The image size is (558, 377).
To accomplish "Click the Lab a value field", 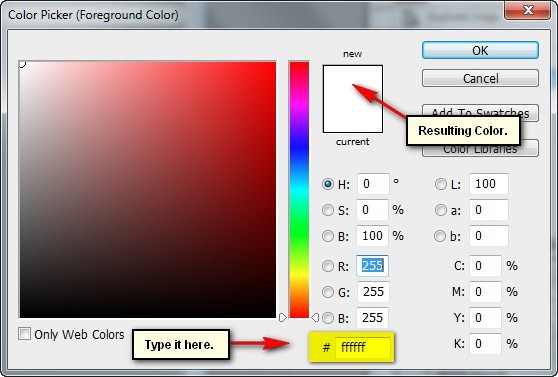I will 489,210.
